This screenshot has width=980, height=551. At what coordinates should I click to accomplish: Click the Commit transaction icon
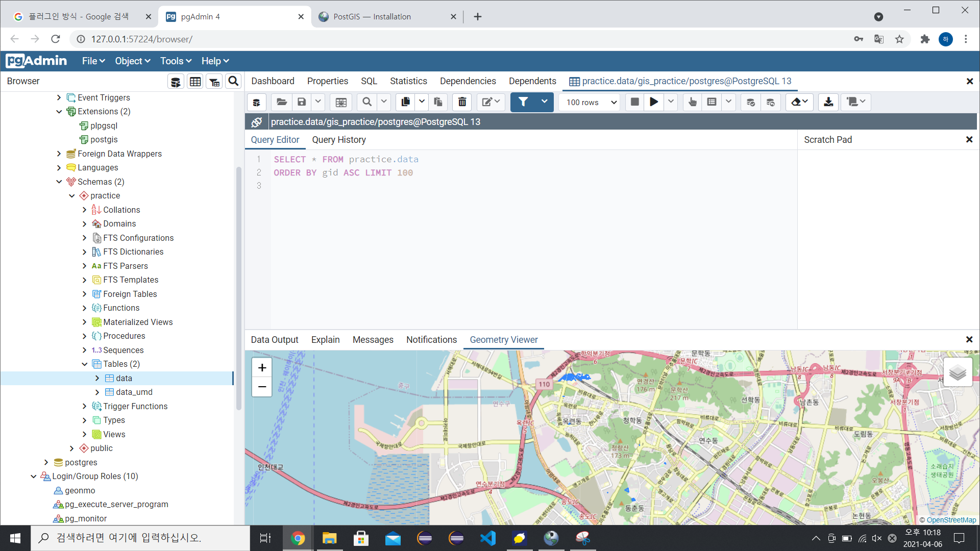[750, 102]
